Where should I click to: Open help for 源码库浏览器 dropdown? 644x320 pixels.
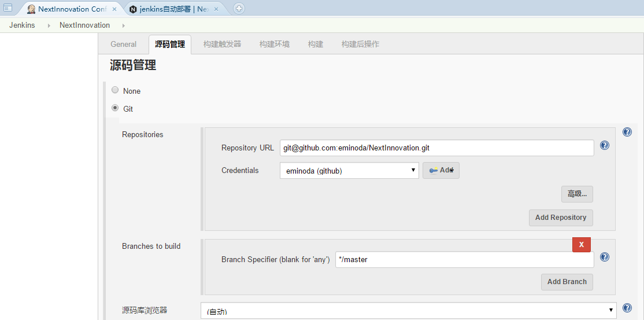point(627,308)
